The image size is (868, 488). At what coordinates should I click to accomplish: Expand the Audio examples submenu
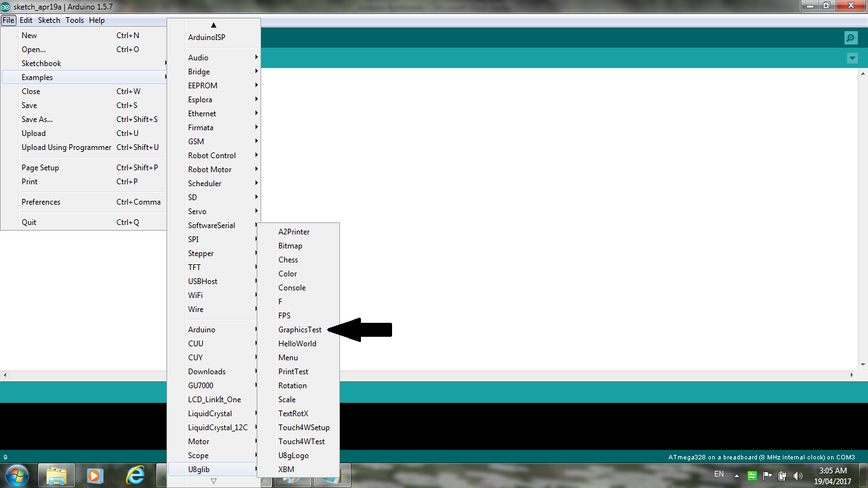tap(214, 58)
